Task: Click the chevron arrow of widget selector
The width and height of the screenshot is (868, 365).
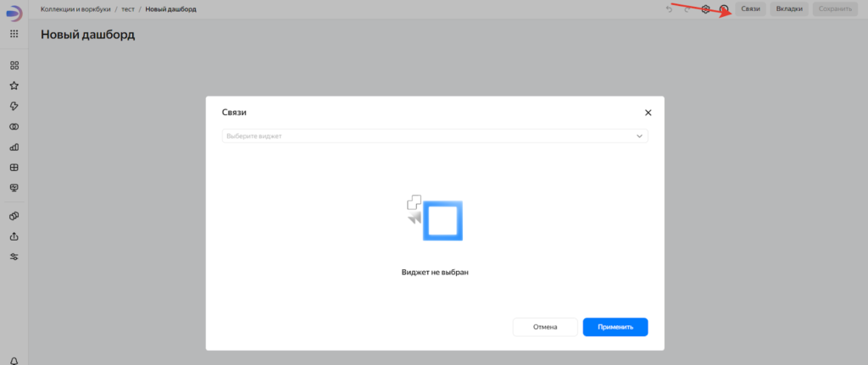Action: pyautogui.click(x=639, y=135)
